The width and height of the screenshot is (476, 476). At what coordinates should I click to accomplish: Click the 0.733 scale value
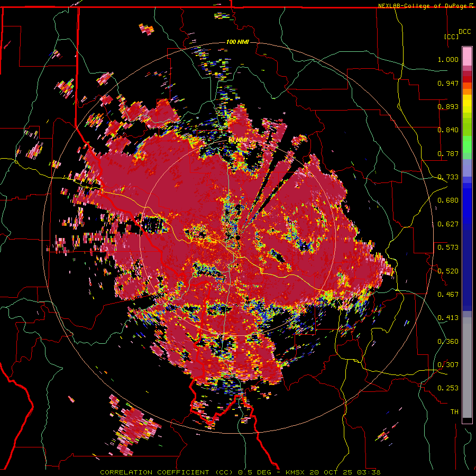(x=448, y=177)
